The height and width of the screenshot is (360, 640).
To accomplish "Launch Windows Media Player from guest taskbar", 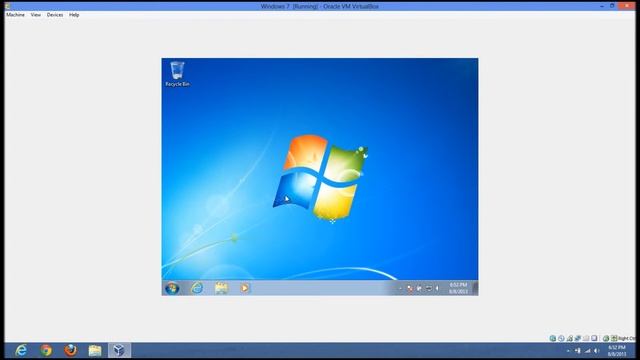I will (x=244, y=288).
